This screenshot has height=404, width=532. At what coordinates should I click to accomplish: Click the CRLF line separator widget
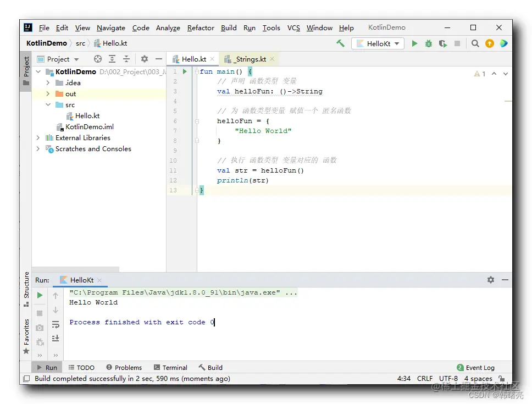point(425,379)
